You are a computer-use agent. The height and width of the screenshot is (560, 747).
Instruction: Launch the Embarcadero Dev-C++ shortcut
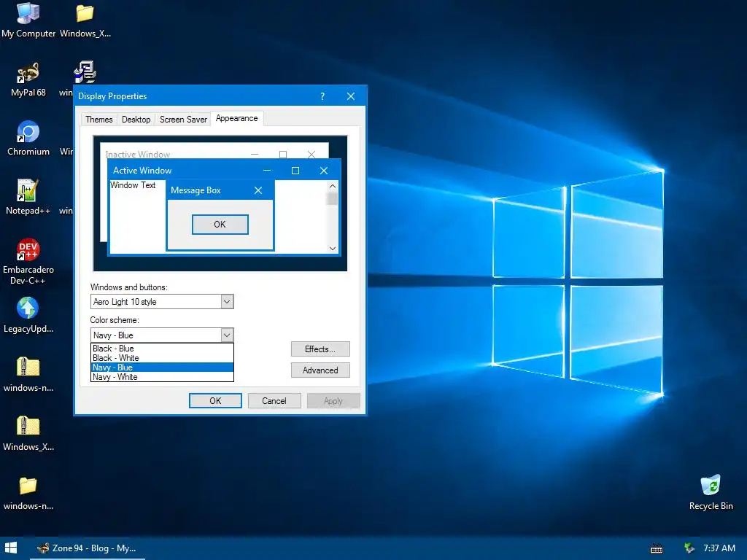pos(28,261)
